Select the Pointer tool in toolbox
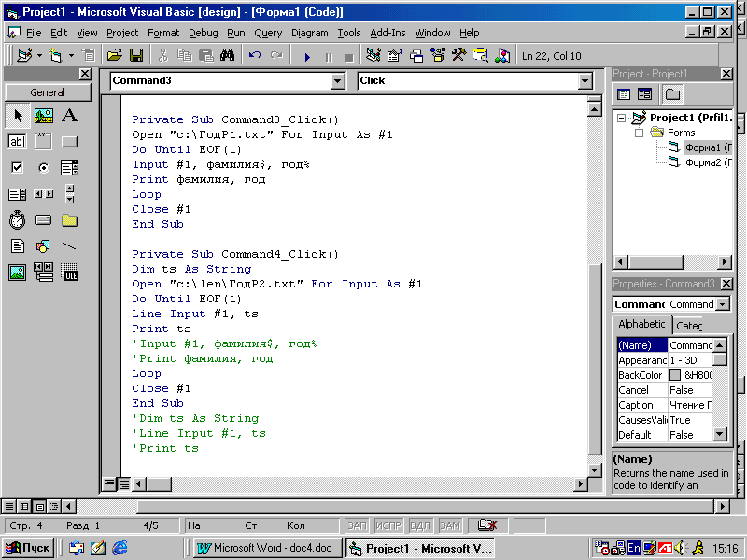This screenshot has height=560, width=747. 18,116
